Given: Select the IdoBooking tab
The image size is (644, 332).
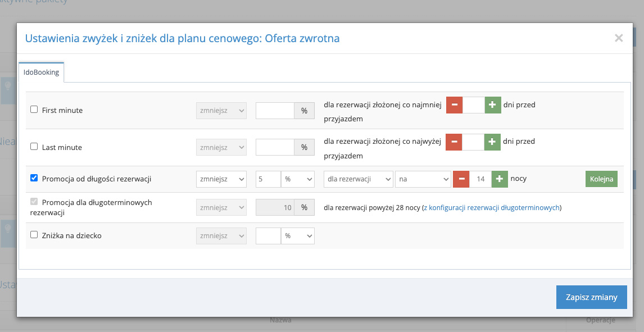Looking at the screenshot, I should click(x=41, y=72).
